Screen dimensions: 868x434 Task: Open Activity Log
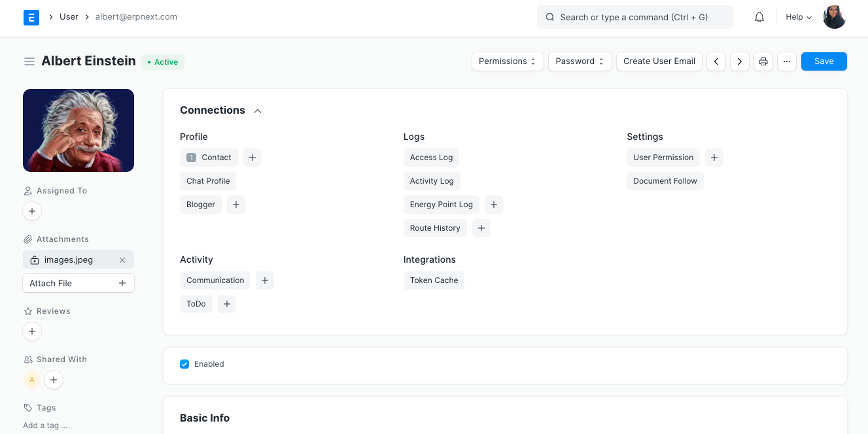[x=432, y=181]
